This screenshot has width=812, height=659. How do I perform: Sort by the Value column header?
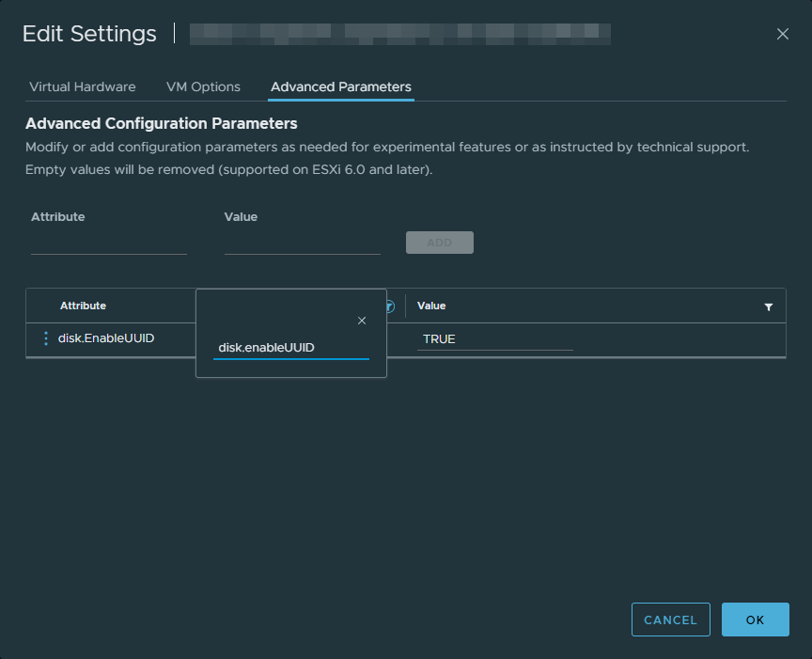click(431, 306)
